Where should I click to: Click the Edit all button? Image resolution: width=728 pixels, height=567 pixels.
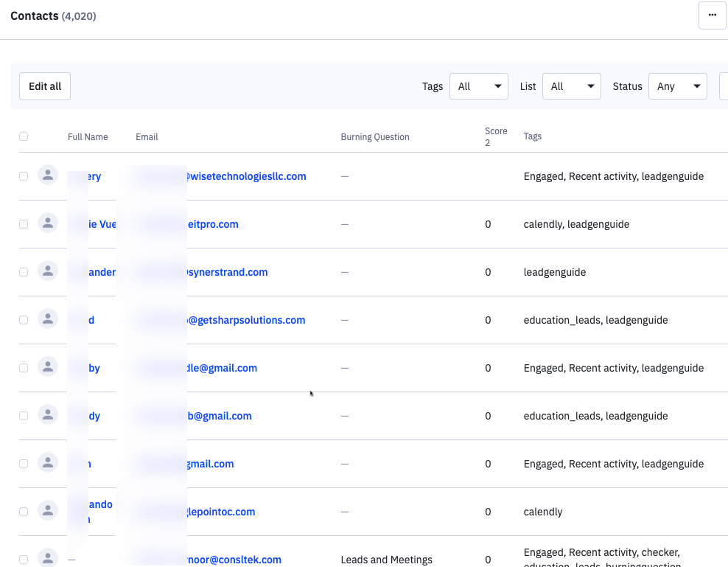click(x=45, y=86)
